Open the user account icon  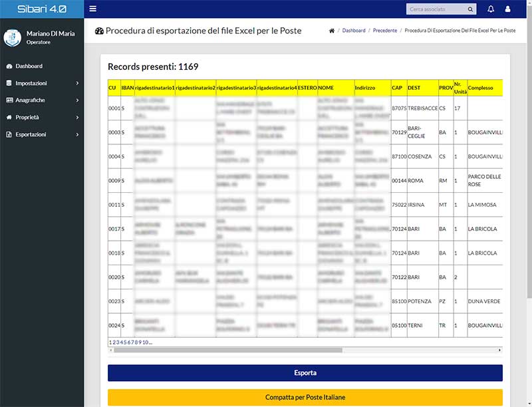507,9
